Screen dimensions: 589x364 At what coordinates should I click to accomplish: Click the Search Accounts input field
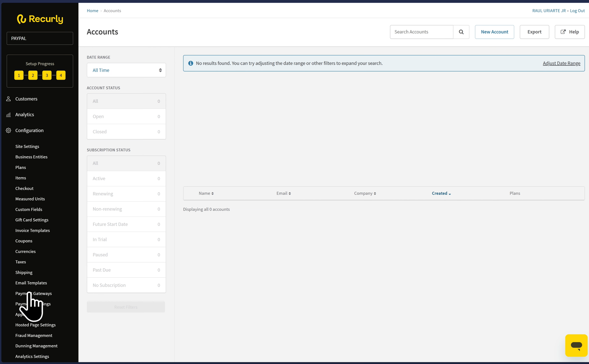tap(421, 32)
